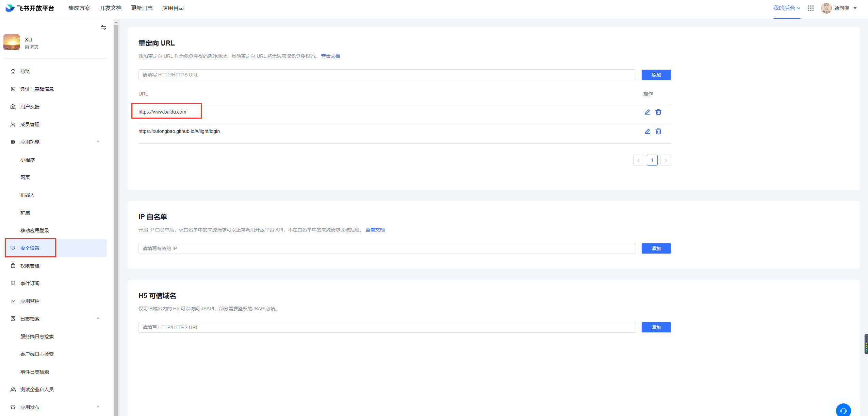Open the nine-dot apps grid icon
Image resolution: width=868 pixels, height=416 pixels.
[x=810, y=8]
